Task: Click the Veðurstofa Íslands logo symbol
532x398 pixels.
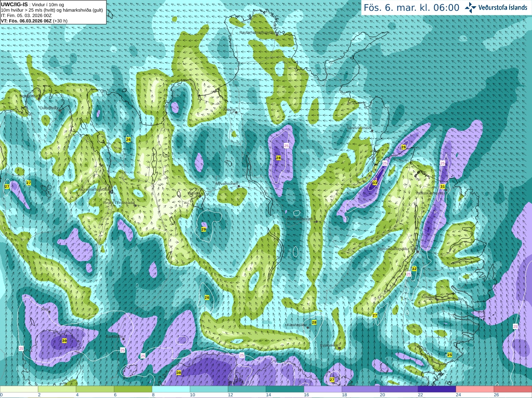Action: [x=470, y=7]
